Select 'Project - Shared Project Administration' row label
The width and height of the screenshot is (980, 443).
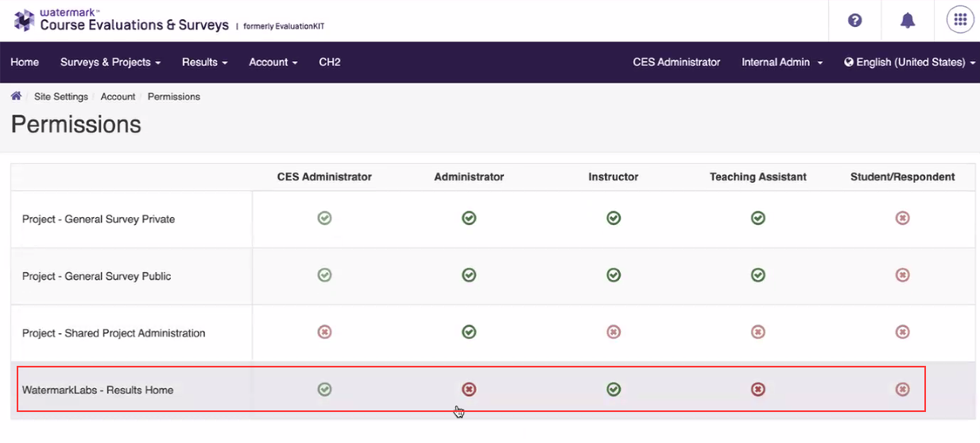(114, 333)
